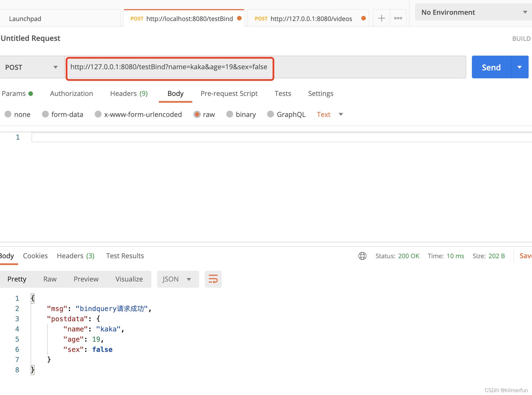Open a new request tab with plus icon

click(x=381, y=18)
